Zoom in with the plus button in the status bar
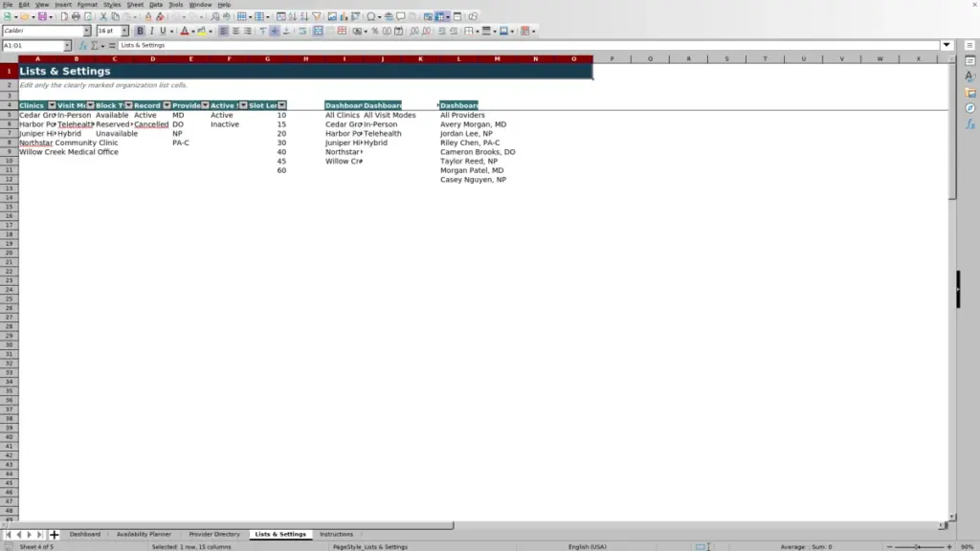Screen dimensions: 980x551 pos(949,546)
